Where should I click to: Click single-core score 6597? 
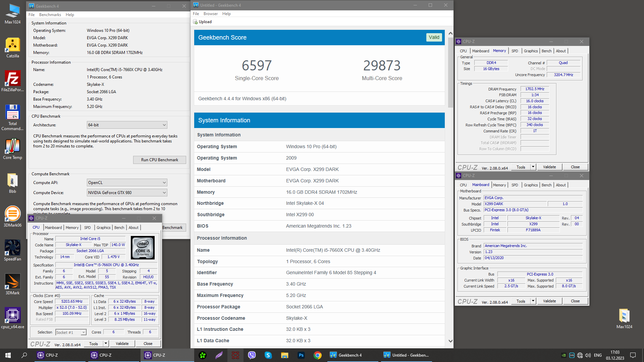257,66
